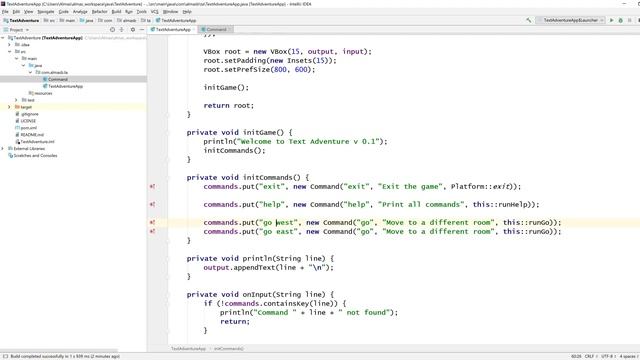Open Project panel settings gear
This screenshot has height=360, width=640.
pyautogui.click(x=133, y=30)
